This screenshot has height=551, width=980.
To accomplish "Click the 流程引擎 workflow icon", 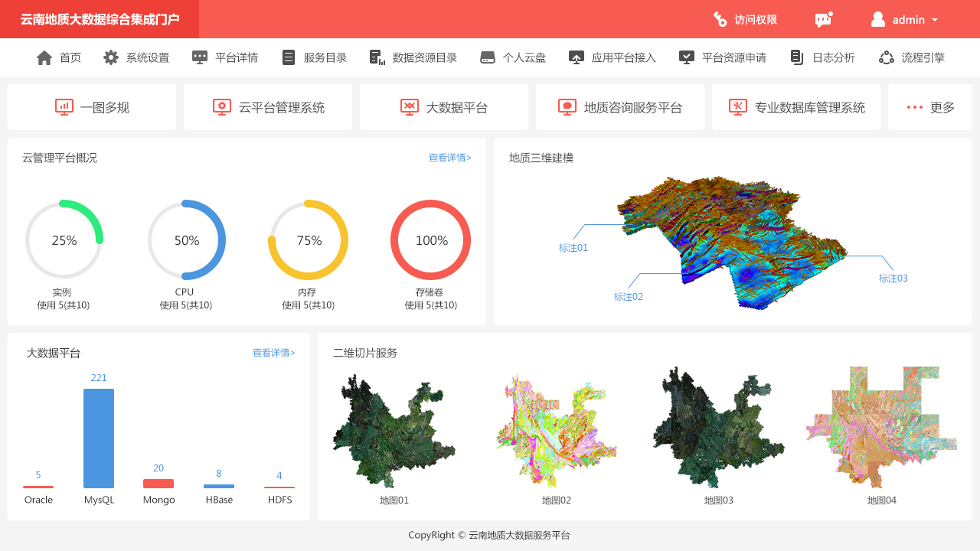I will pos(887,57).
